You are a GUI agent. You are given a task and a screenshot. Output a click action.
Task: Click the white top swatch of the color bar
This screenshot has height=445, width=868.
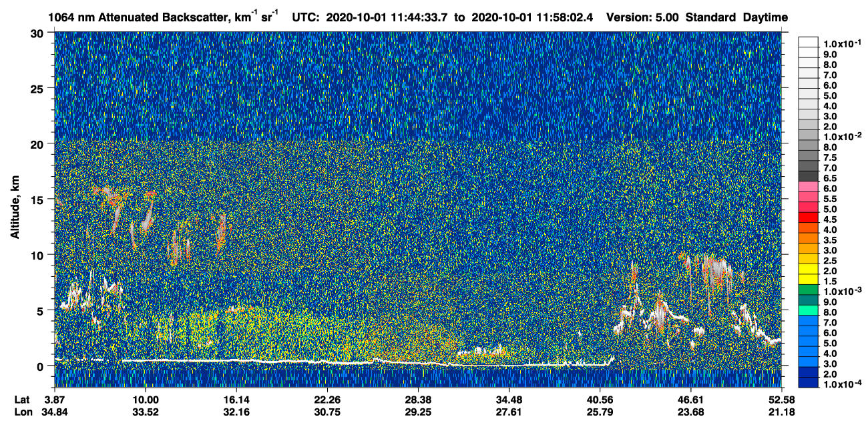point(808,41)
